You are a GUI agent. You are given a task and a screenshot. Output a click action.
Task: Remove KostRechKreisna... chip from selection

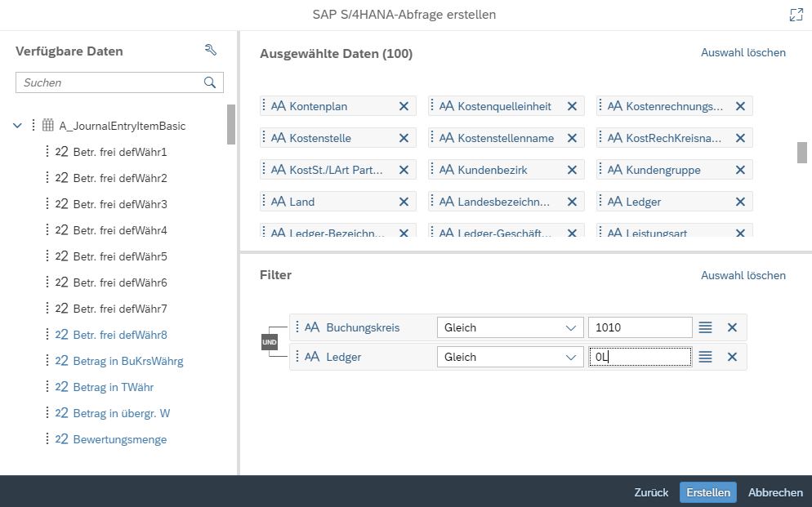pos(741,138)
